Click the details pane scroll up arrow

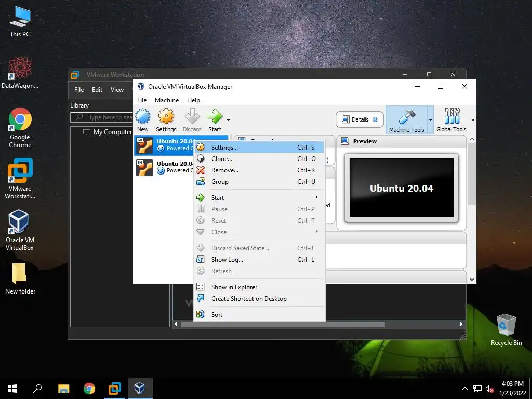[472, 139]
